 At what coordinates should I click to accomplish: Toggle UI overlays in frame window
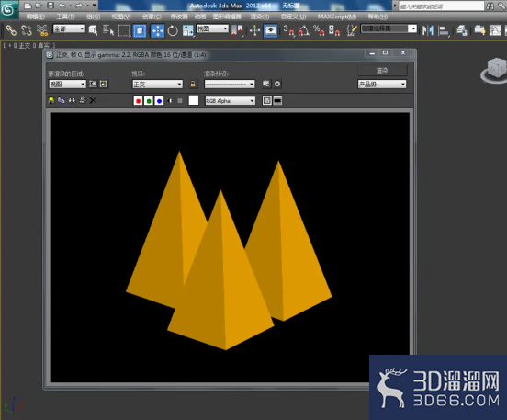pos(266,100)
